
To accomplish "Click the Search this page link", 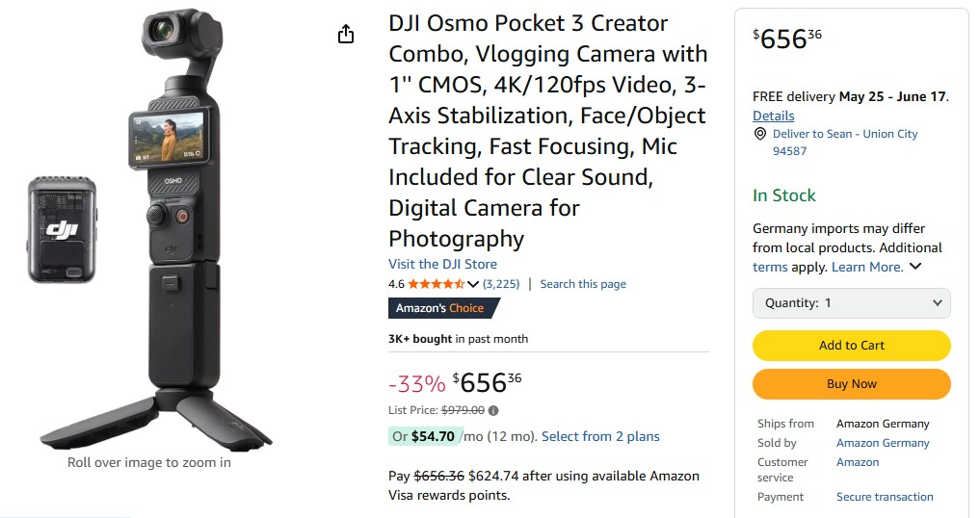I will 583,284.
